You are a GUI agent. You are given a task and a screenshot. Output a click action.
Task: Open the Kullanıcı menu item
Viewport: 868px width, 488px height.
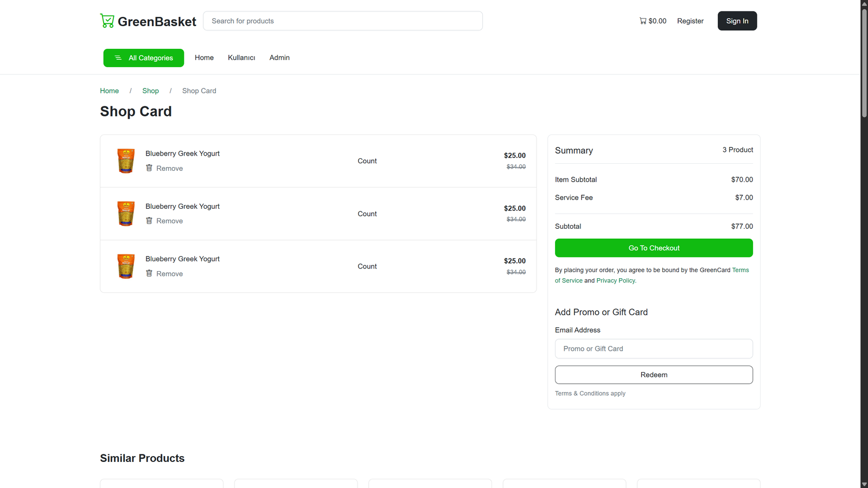pyautogui.click(x=241, y=57)
